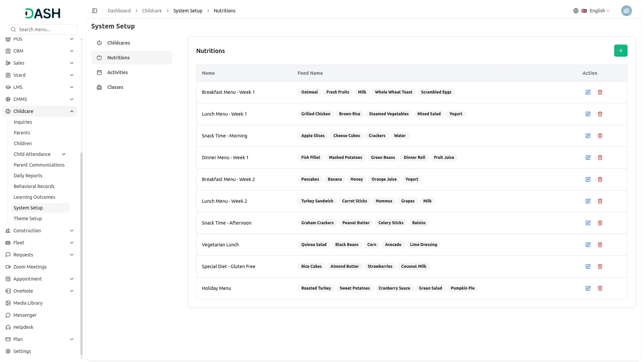Screen dimensions: 644x362
Task: Go to Dashboard breadcrumb link
Action: pos(119,11)
